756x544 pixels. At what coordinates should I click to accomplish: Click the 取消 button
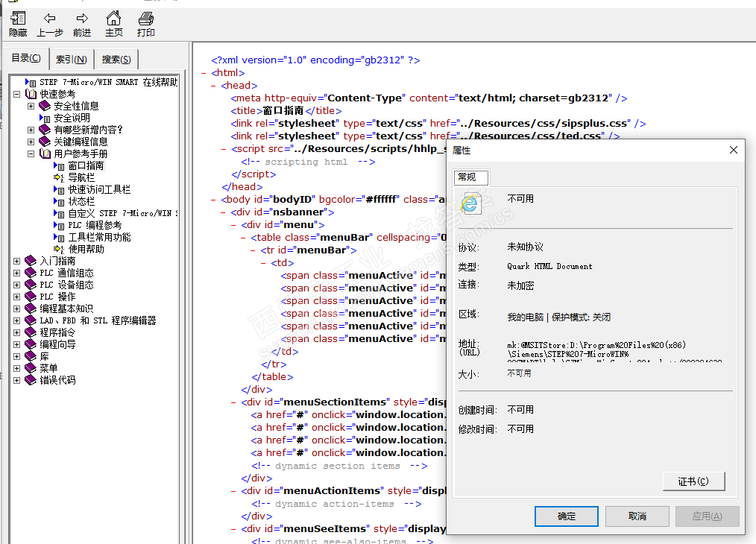pos(637,516)
